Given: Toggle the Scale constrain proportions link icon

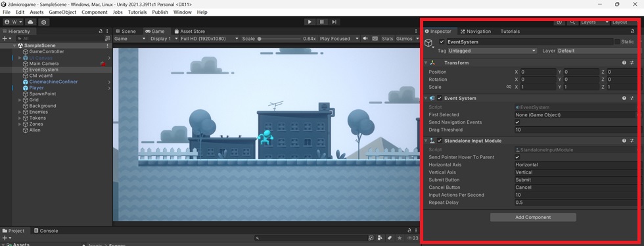Looking at the screenshot, I should coord(509,87).
